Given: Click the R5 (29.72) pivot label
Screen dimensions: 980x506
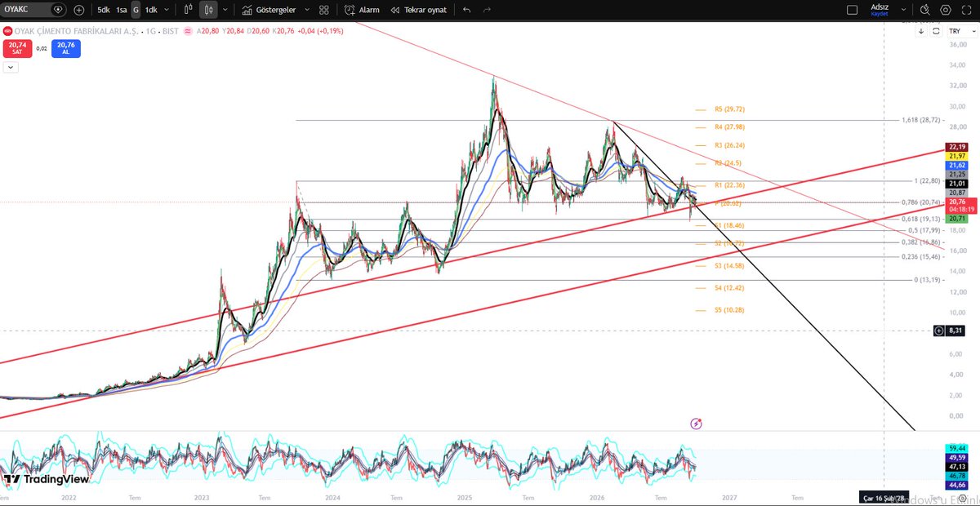Looking at the screenshot, I should 729,109.
